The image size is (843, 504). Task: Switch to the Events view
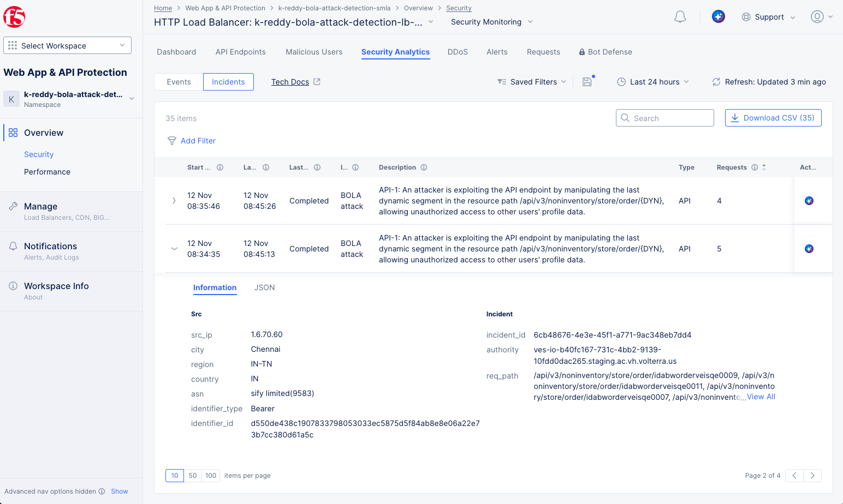click(x=179, y=82)
